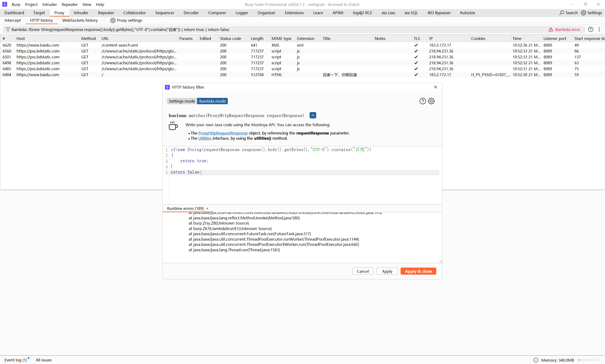Switch to Comparer tab
Viewport: 605px width, 364px height.
(217, 13)
